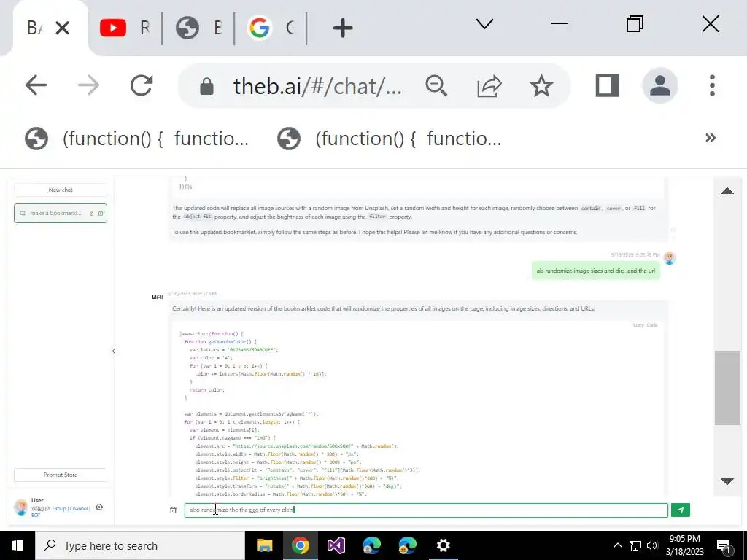
Task: Go back in browser history
Action: [36, 86]
